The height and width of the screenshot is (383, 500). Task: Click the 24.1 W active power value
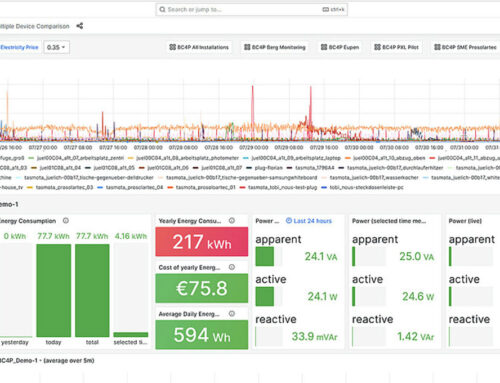(322, 296)
